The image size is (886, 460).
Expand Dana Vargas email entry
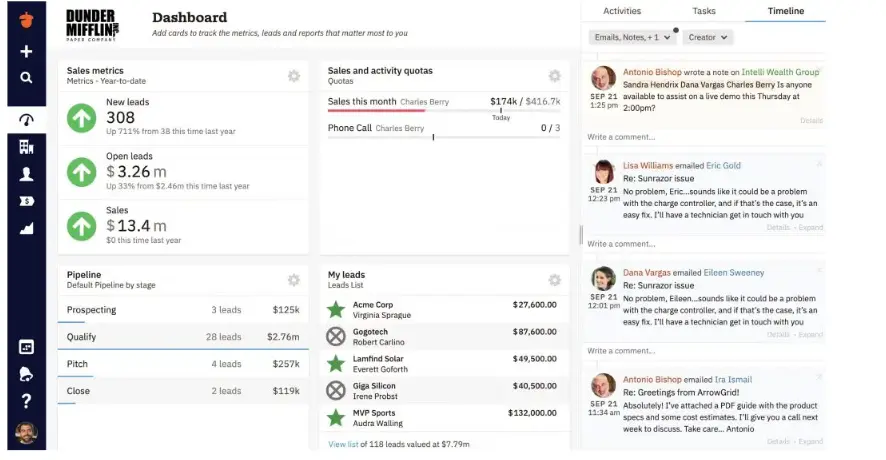point(811,334)
